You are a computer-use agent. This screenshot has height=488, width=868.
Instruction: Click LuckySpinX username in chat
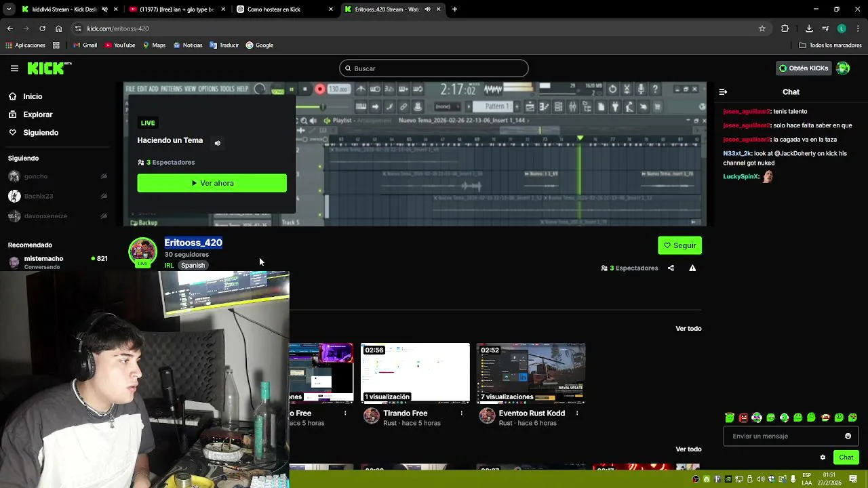[x=741, y=177]
